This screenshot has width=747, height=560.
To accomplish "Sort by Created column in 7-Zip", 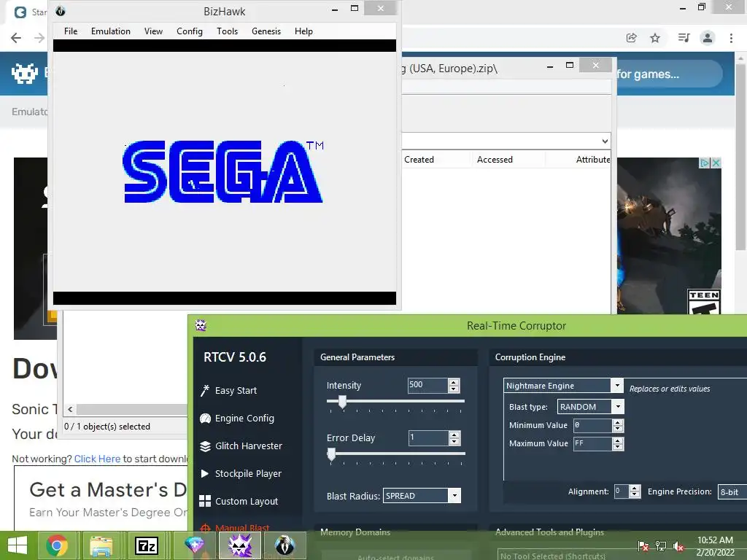I will (419, 160).
